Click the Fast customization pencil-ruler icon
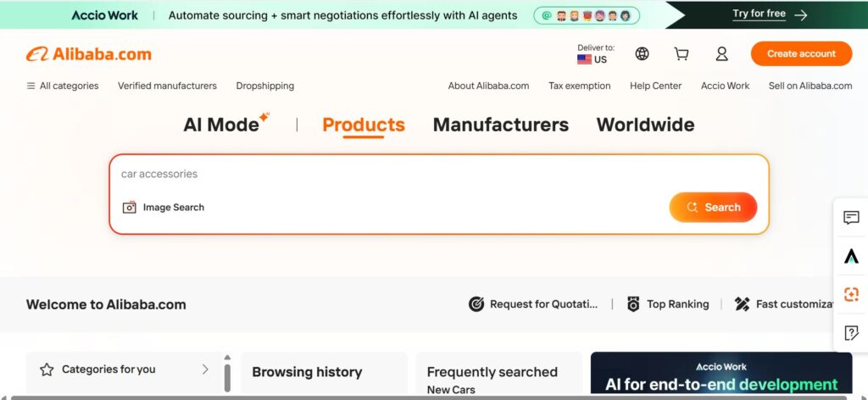 pos(742,304)
